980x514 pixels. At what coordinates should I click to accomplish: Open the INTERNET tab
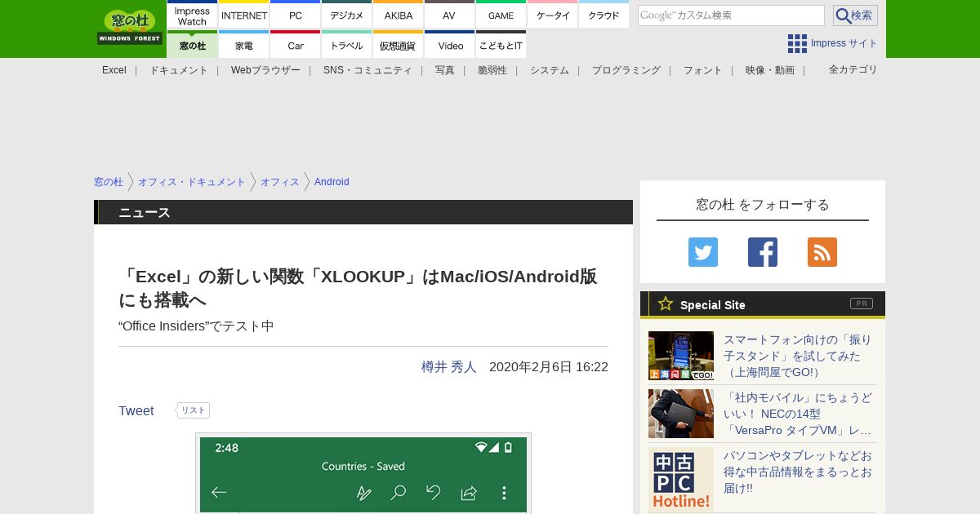pos(244,16)
